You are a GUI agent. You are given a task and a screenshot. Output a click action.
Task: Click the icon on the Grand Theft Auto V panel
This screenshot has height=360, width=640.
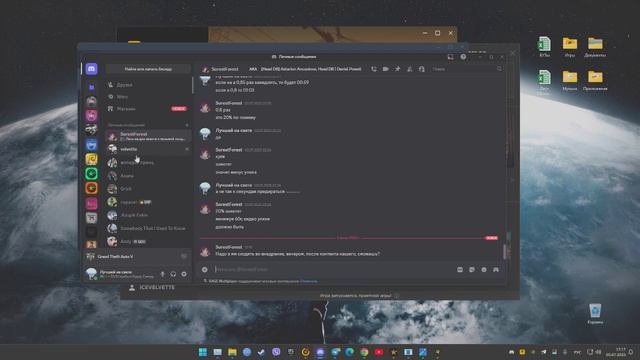pos(184,256)
